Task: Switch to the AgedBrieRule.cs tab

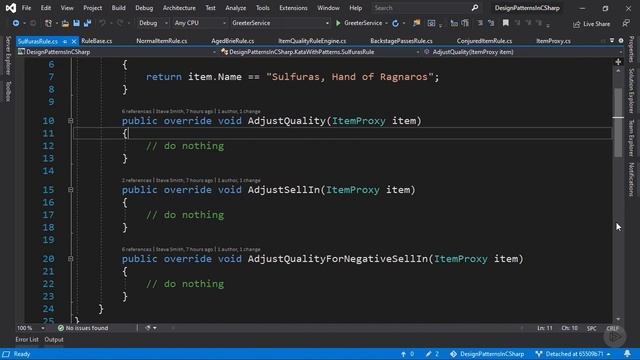Action: click(x=233, y=41)
